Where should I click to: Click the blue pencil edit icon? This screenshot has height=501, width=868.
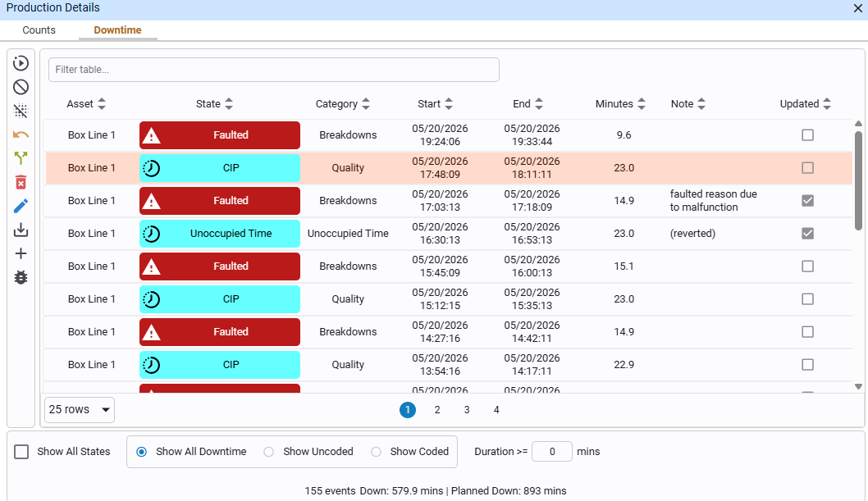click(21, 206)
